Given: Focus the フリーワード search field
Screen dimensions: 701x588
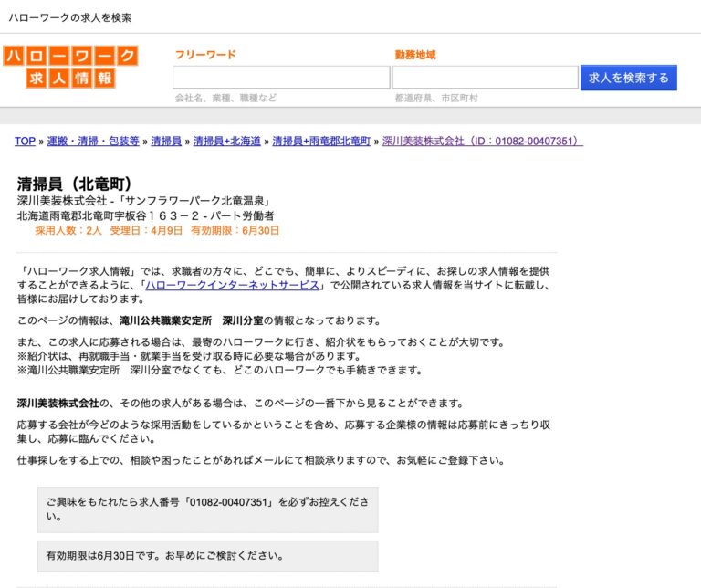Looking at the screenshot, I should [x=268, y=78].
